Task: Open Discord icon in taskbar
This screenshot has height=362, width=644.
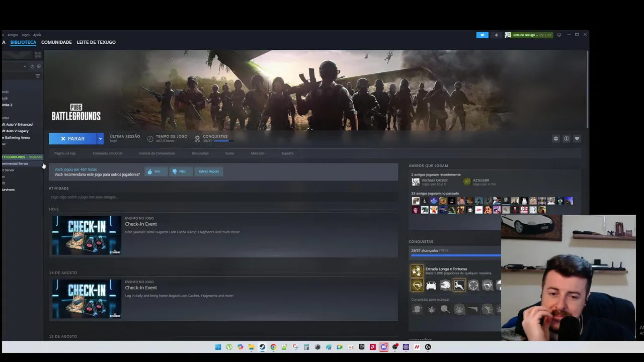Action: [x=384, y=347]
